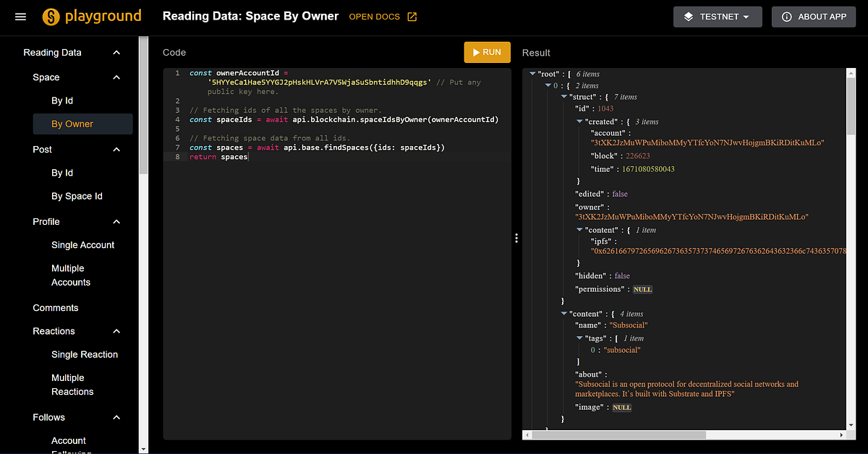This screenshot has width=868, height=454.
Task: Select By Space Id under Post
Action: coord(77,196)
